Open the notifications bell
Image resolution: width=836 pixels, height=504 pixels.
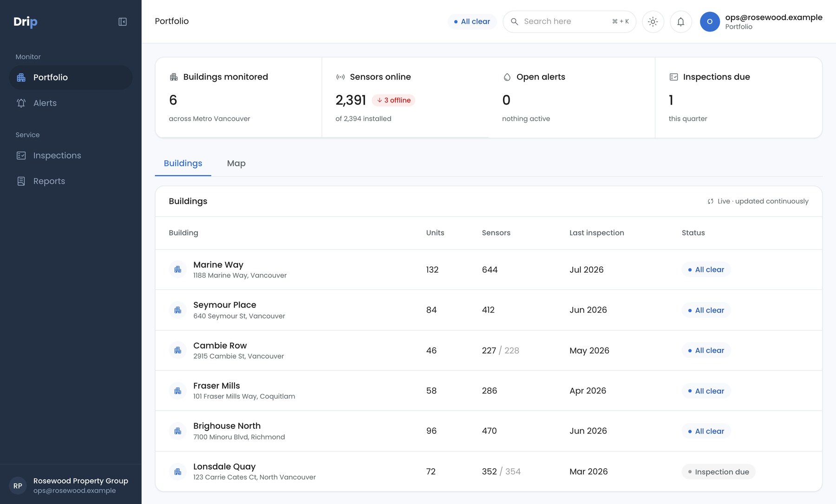[x=681, y=22]
